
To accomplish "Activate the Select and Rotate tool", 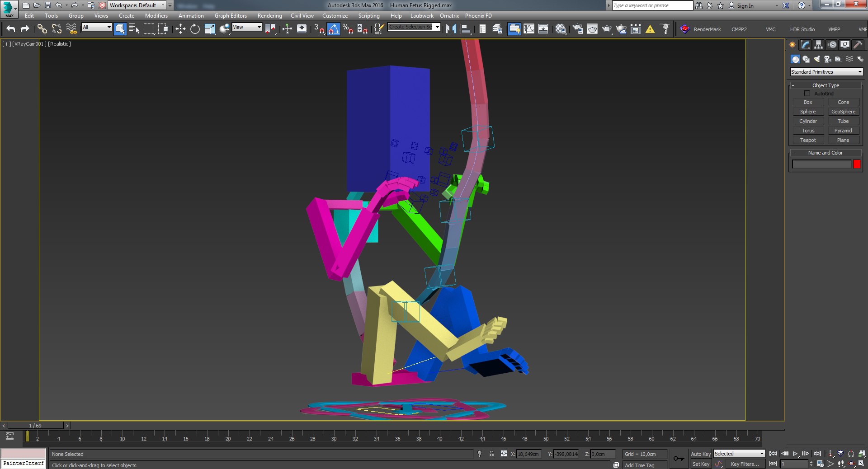I will point(195,29).
